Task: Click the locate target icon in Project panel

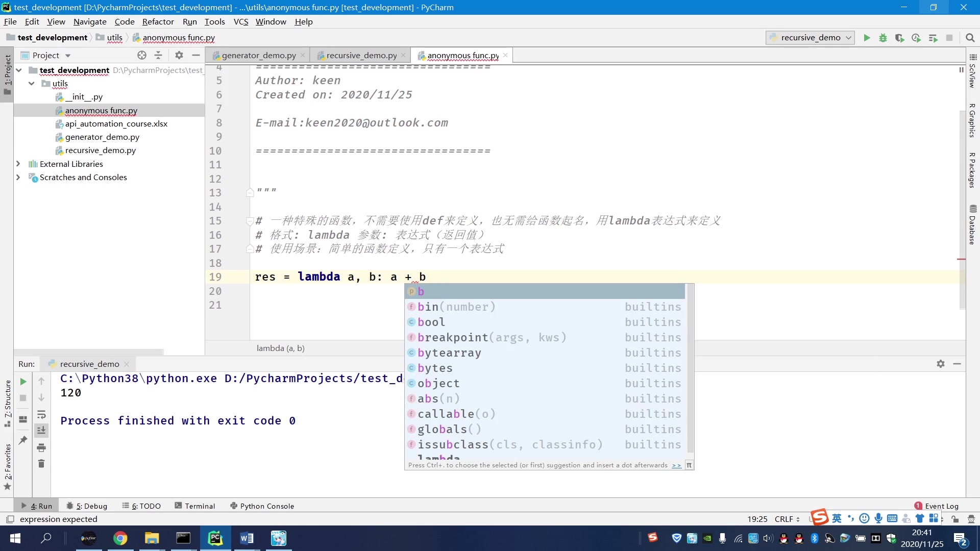Action: click(141, 55)
